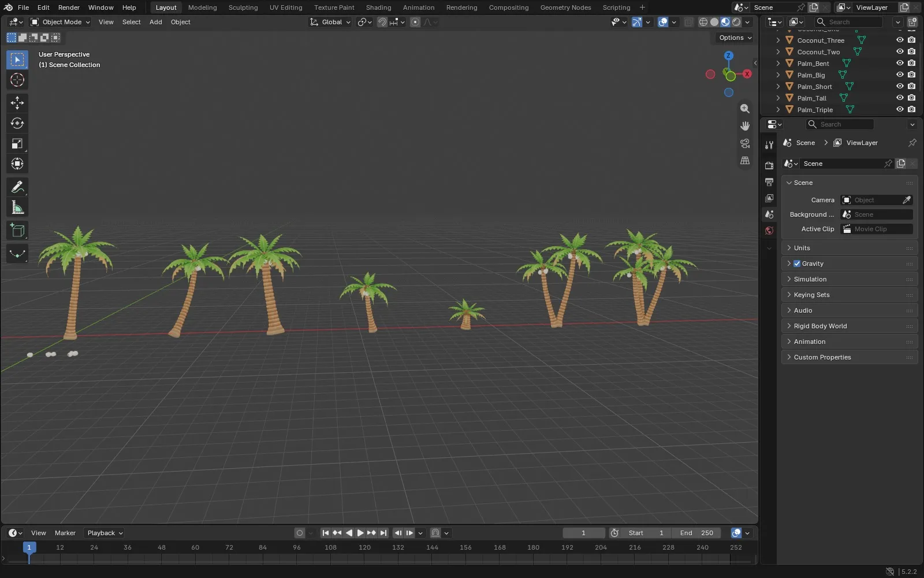Play the animation forward

click(360, 533)
